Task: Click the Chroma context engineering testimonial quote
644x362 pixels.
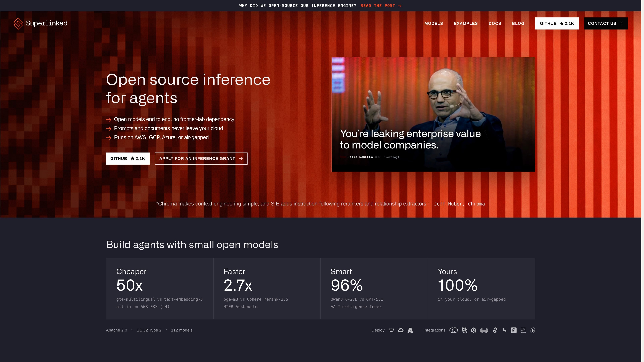Action: tap(293, 204)
